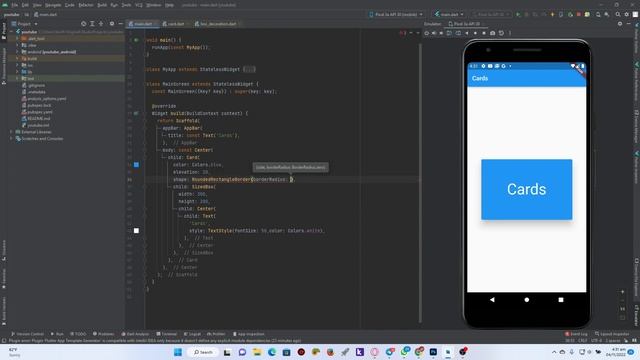Click the Expand All icon in Project panel

click(92, 24)
